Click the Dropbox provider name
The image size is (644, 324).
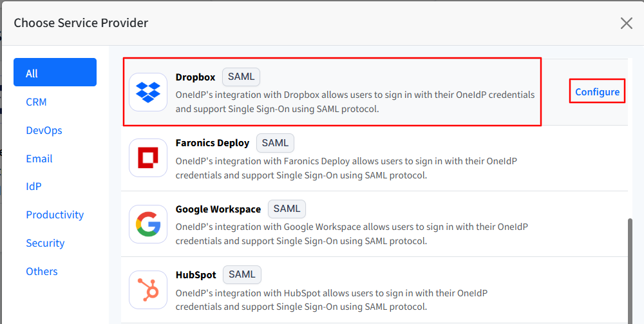195,77
